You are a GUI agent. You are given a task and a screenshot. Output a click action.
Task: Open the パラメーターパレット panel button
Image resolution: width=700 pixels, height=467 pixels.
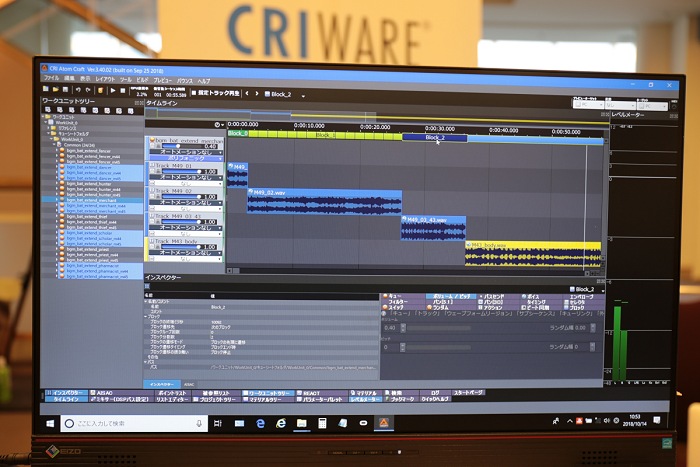pos(321,400)
